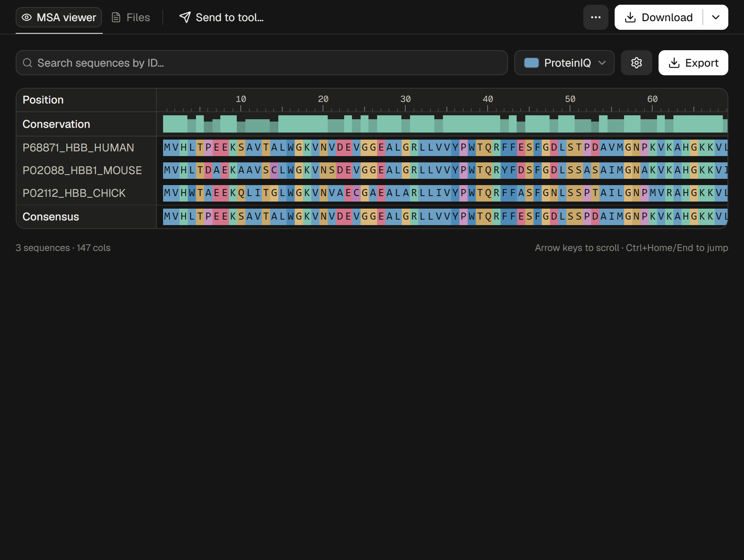Click the magnifier icon in search box
This screenshot has width=744, height=560.
27,63
